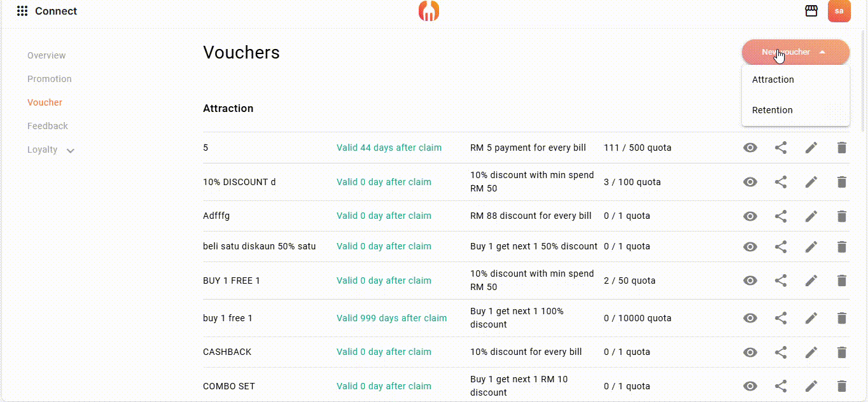868x402 pixels.
Task: Expand the Loyalty sidebar section
Action: coord(51,150)
